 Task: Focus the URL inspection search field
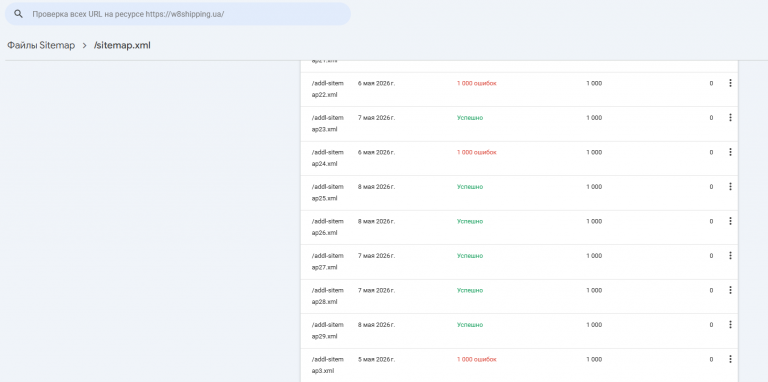178,14
